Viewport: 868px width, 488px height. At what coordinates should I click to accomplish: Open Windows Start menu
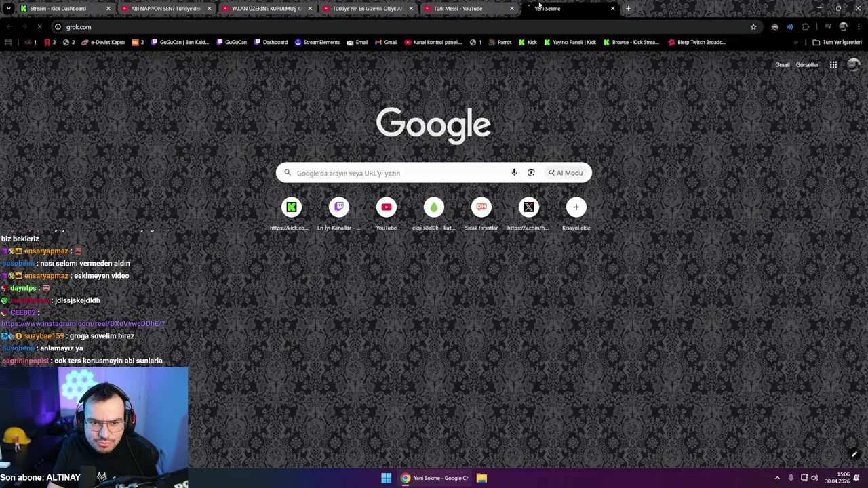[x=386, y=478]
